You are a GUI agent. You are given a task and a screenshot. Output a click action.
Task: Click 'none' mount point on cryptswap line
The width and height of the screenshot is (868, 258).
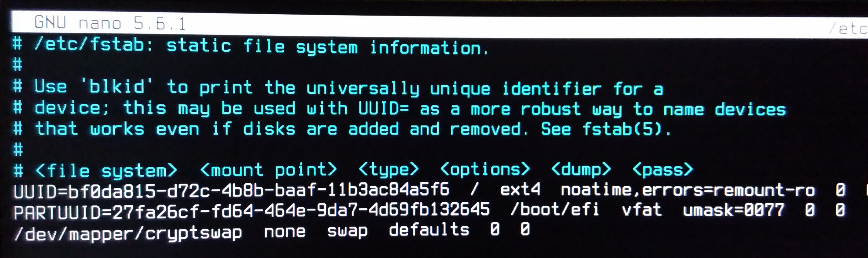(285, 231)
